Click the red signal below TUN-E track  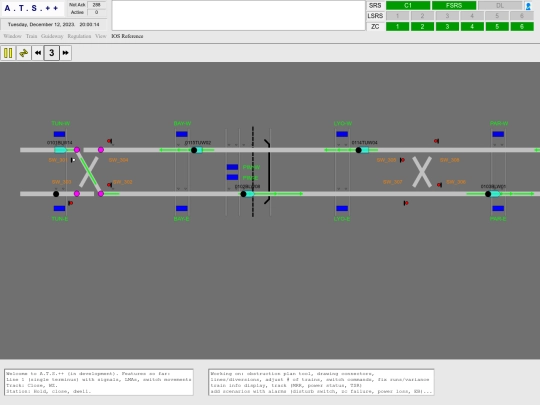click(70, 203)
